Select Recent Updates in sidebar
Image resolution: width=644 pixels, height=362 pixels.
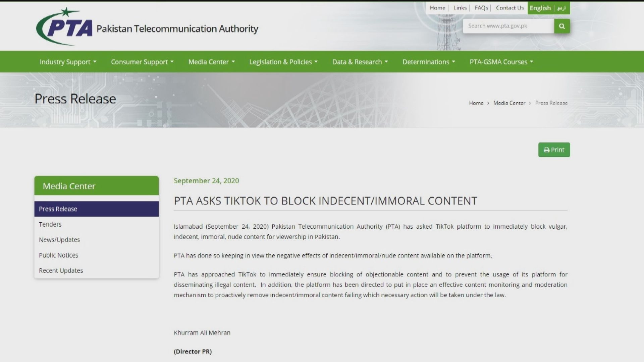[61, 270]
